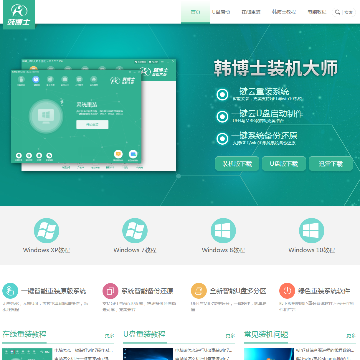Open the Windows 10教程 link

point(312,250)
